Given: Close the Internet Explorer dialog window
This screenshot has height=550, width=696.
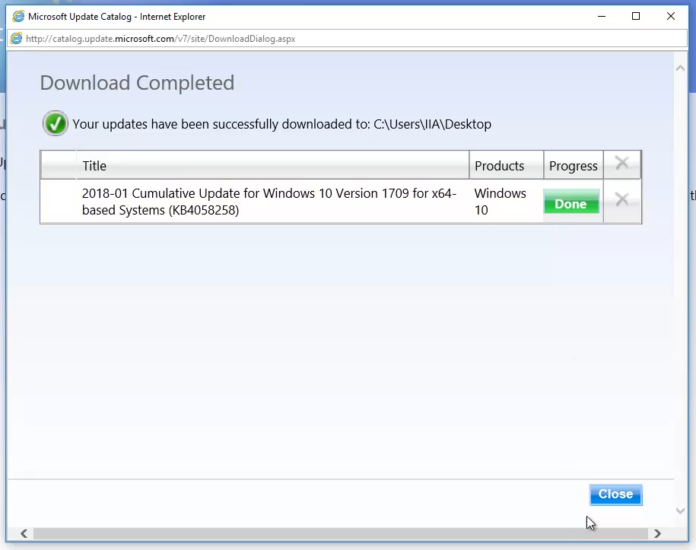Looking at the screenshot, I should tap(671, 16).
